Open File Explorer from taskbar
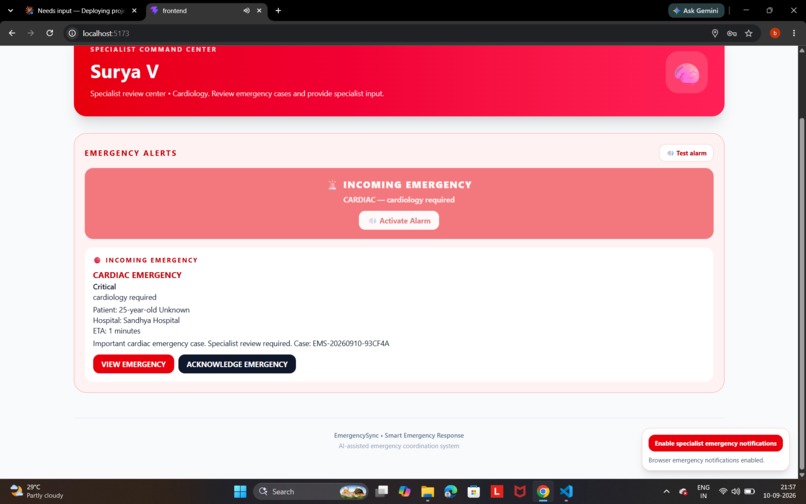The width and height of the screenshot is (806, 504). [x=428, y=491]
